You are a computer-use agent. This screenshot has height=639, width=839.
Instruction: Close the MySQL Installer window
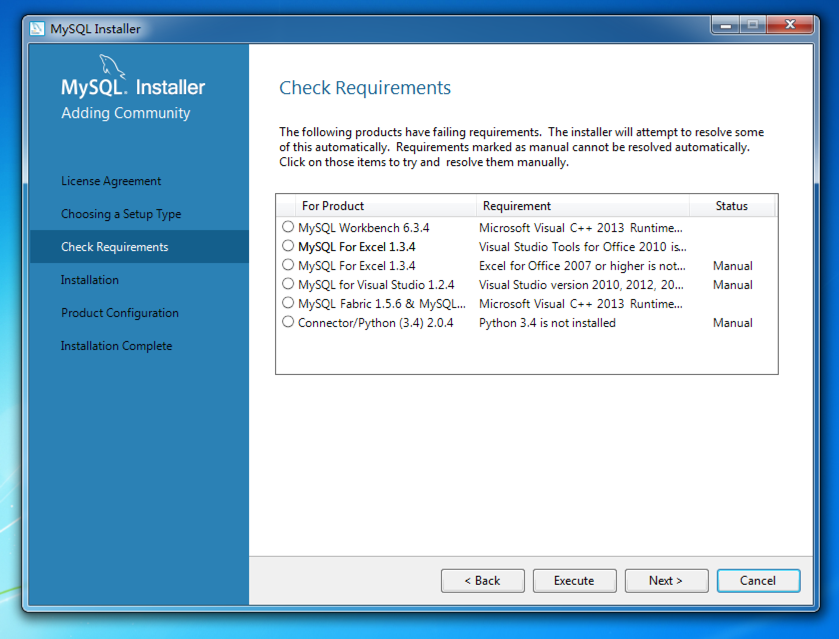coord(790,25)
